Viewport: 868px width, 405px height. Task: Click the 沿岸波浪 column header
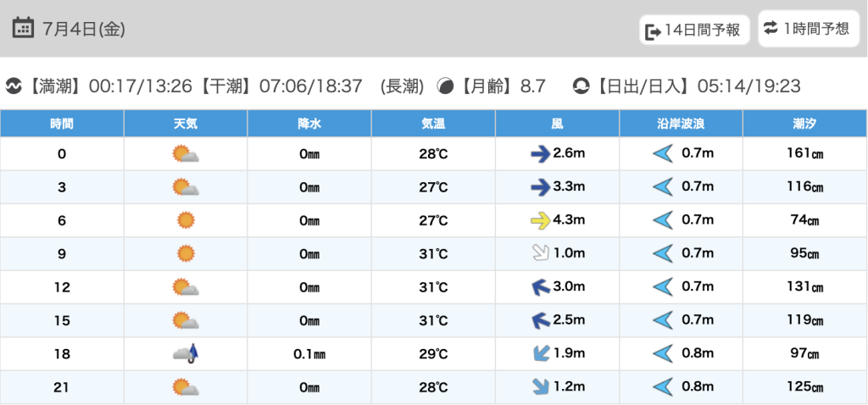click(681, 124)
